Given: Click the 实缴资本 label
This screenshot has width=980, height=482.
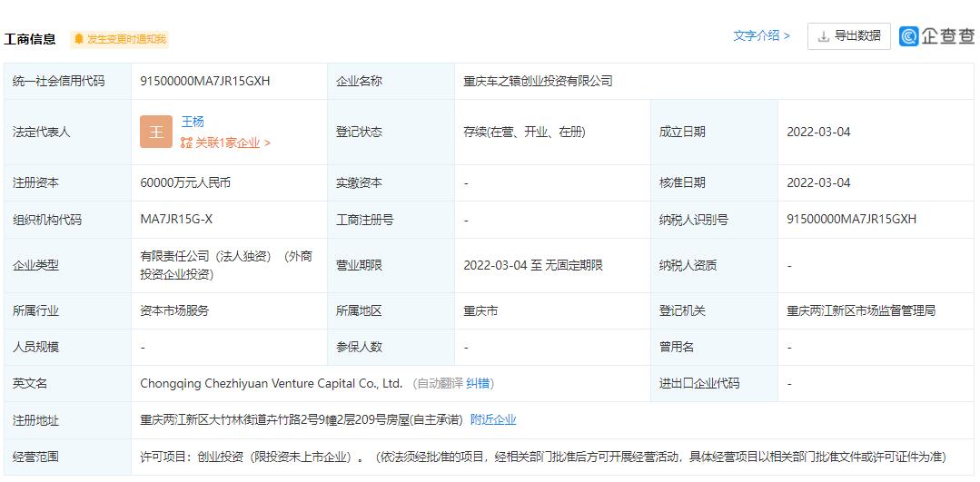Looking at the screenshot, I should [x=359, y=183].
